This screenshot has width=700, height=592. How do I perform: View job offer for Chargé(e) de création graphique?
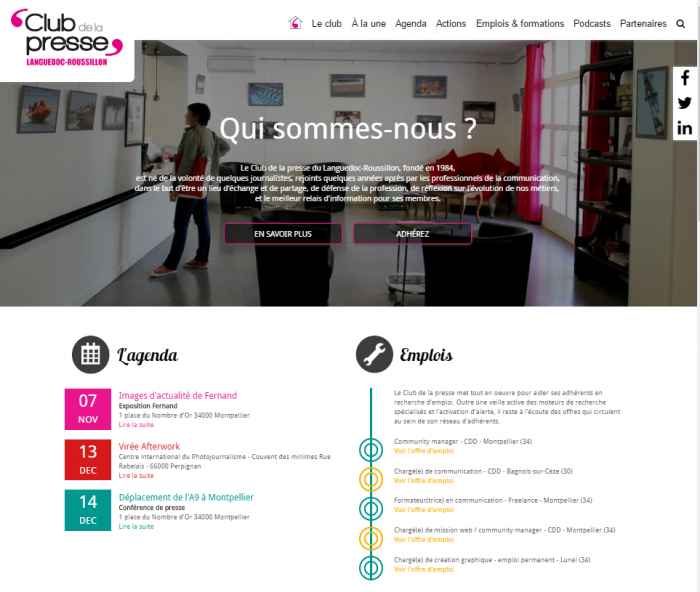click(x=424, y=569)
